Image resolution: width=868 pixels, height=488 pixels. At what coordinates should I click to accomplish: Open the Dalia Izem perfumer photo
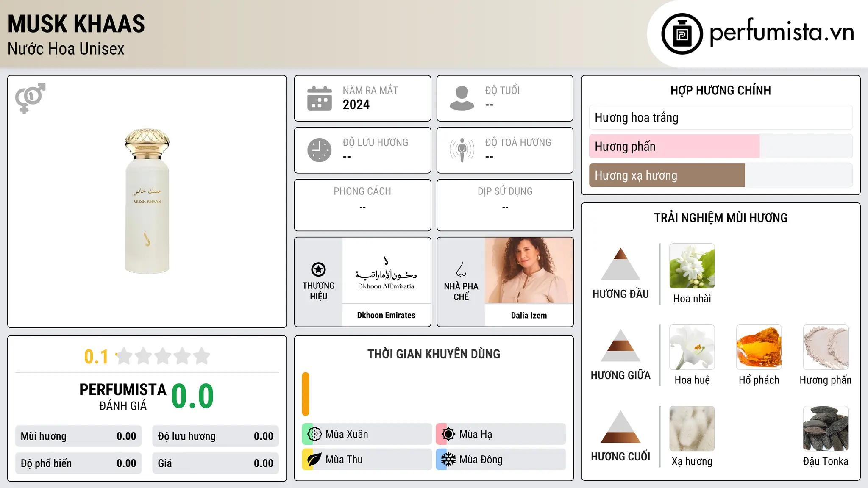pyautogui.click(x=529, y=270)
